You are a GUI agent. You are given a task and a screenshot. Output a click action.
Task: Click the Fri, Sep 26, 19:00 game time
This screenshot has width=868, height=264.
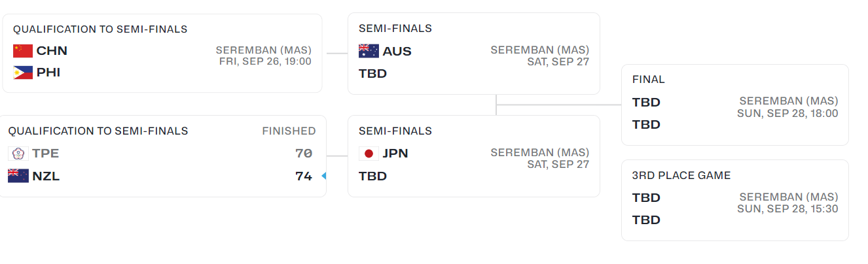pyautogui.click(x=265, y=61)
